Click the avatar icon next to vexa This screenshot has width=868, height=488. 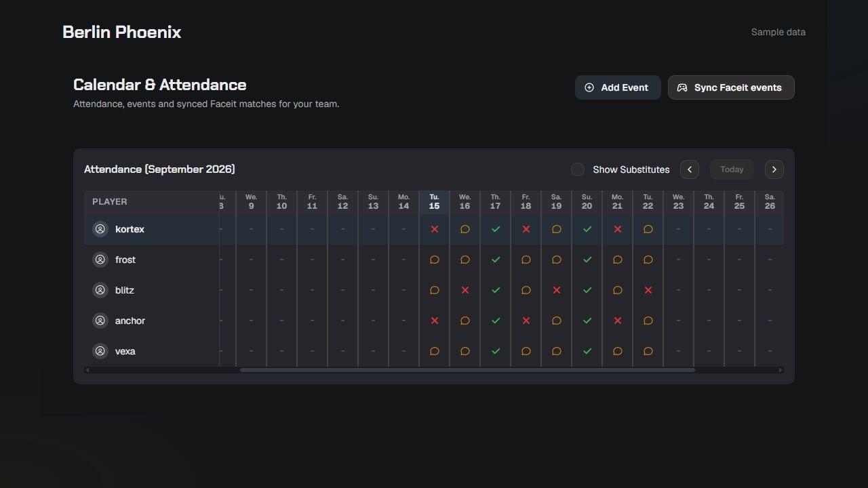[x=100, y=351]
